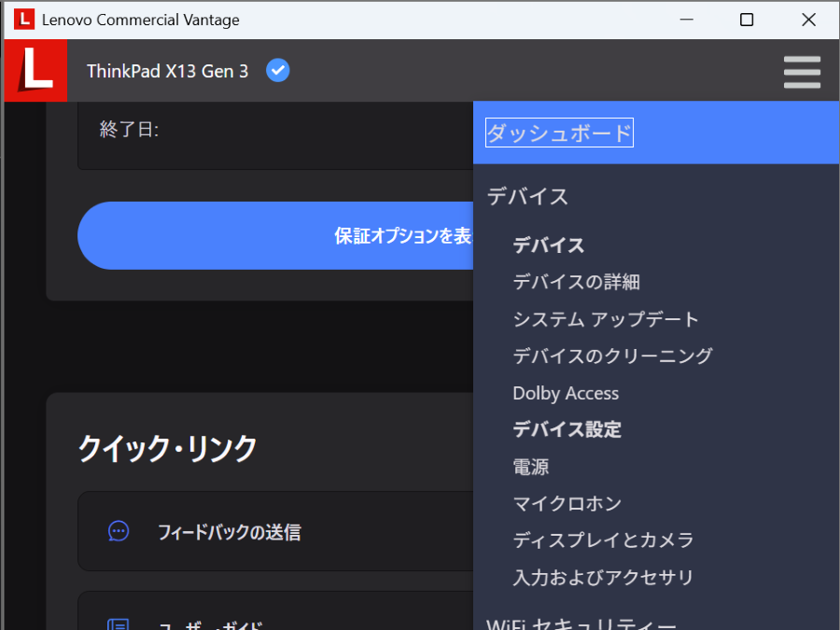Launch Dolby Access from menu
The width and height of the screenshot is (840, 630).
point(566,393)
